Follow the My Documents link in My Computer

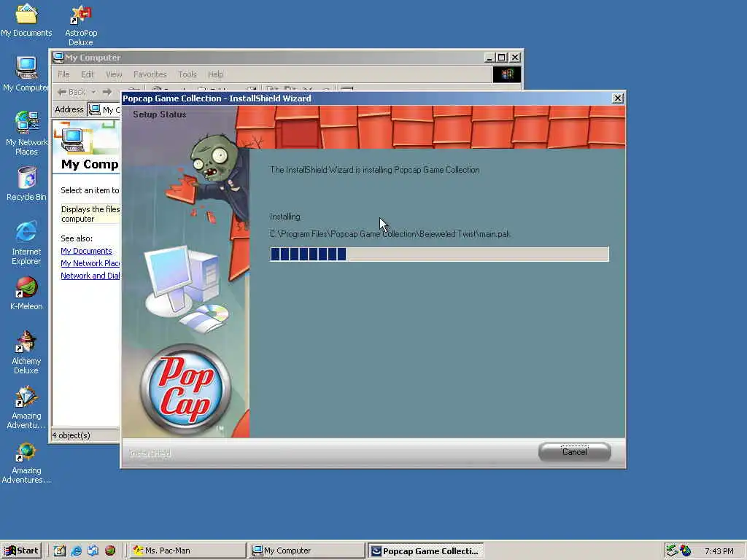[x=86, y=251]
